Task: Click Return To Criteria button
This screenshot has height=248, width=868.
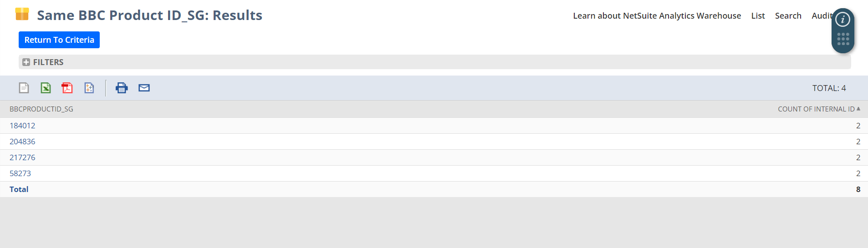Action: click(59, 40)
